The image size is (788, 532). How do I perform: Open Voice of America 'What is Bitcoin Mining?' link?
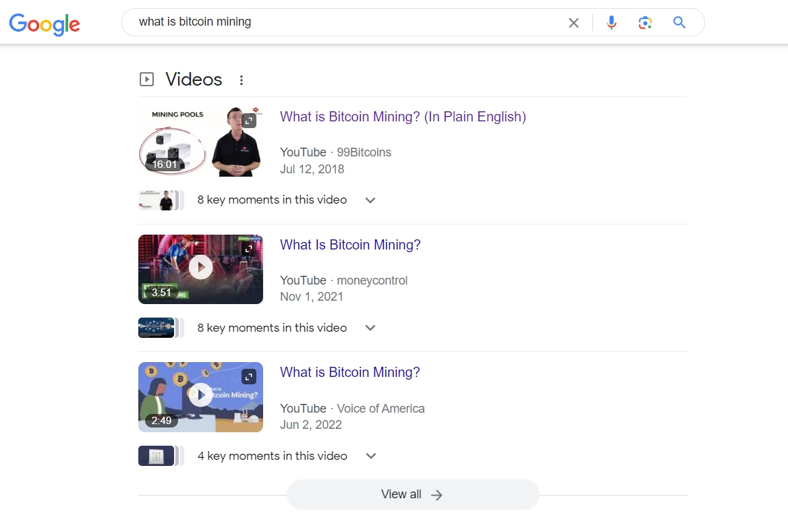[x=349, y=373]
